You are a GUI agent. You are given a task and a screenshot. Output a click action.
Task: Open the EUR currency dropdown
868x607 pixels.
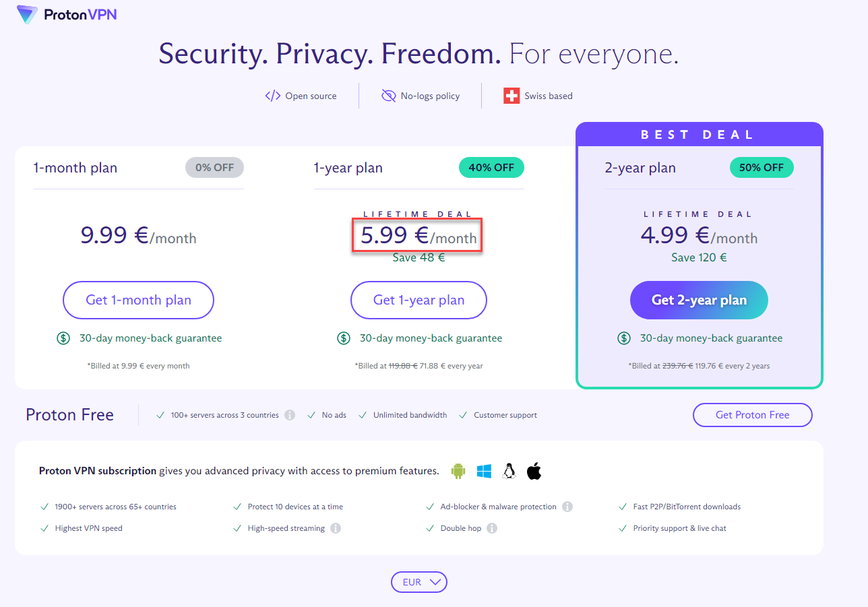click(x=419, y=582)
